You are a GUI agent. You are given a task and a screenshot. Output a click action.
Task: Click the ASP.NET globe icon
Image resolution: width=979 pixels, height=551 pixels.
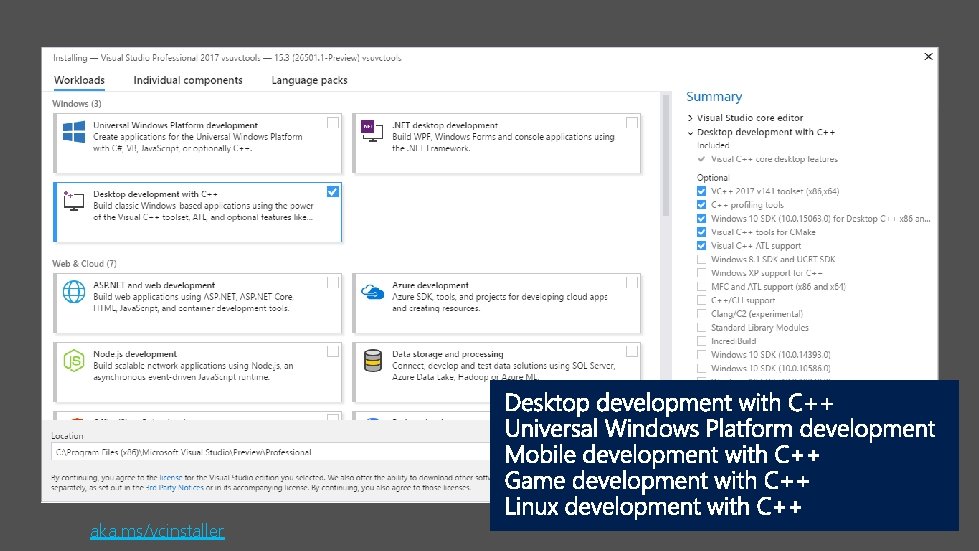click(x=74, y=291)
